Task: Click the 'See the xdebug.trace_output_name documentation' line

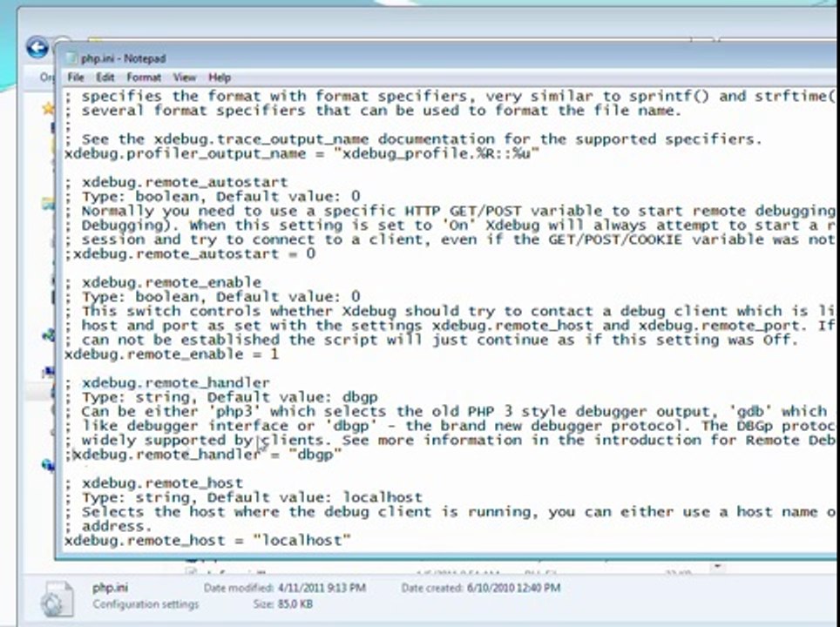Action: click(x=413, y=139)
